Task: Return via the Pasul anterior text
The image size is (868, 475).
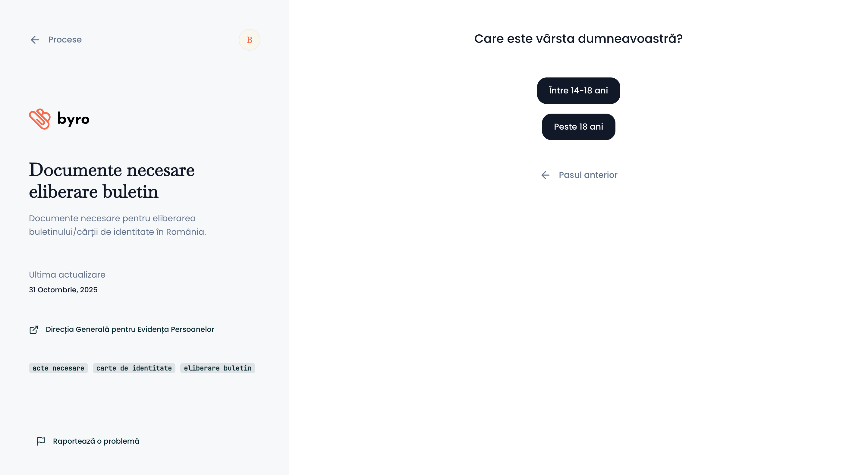Action: tap(588, 175)
